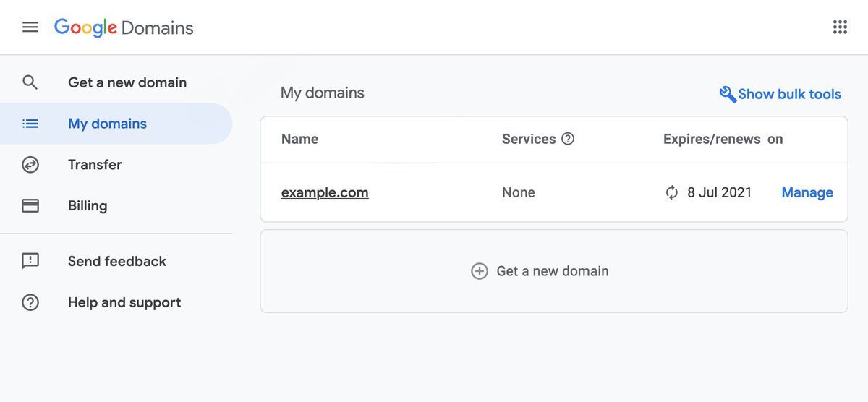Viewport: 868px width, 402px height.
Task: Click the plus circle icon for new domain
Action: tap(480, 271)
